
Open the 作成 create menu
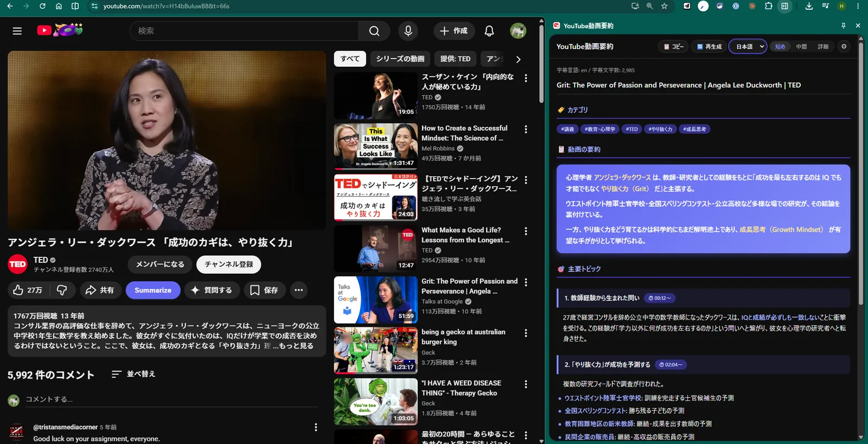(x=454, y=31)
